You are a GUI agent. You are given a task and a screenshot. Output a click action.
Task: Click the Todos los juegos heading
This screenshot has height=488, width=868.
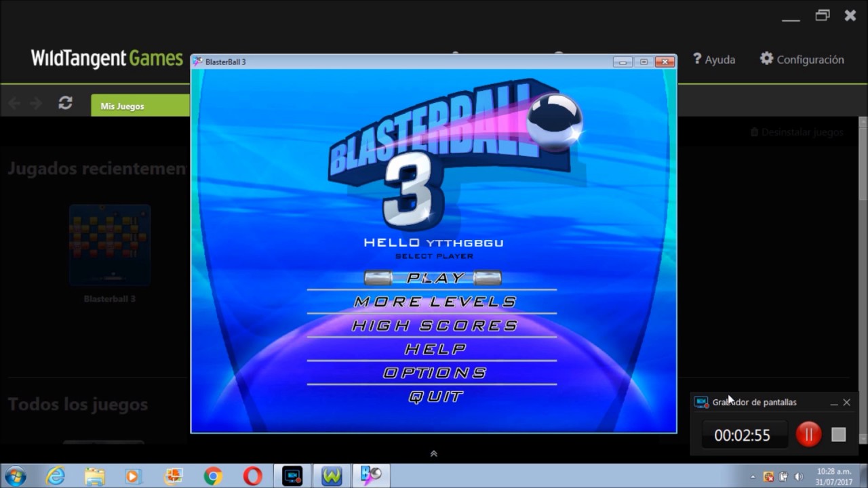pos(78,405)
